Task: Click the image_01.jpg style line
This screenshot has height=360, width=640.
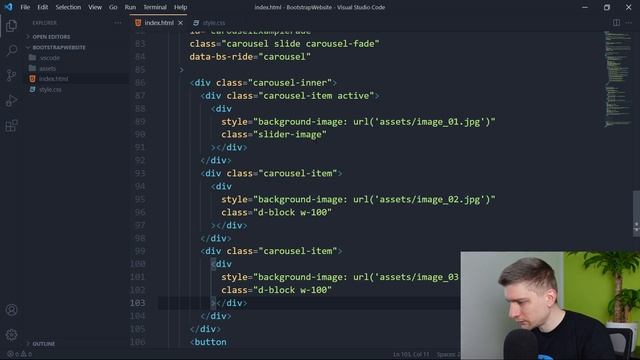Action: pyautogui.click(x=358, y=122)
